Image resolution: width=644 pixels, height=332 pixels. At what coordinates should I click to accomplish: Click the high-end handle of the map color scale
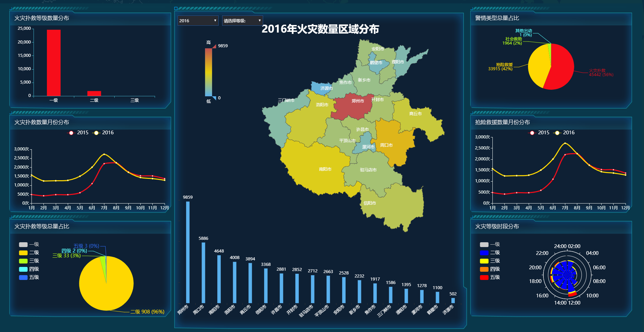214,46
